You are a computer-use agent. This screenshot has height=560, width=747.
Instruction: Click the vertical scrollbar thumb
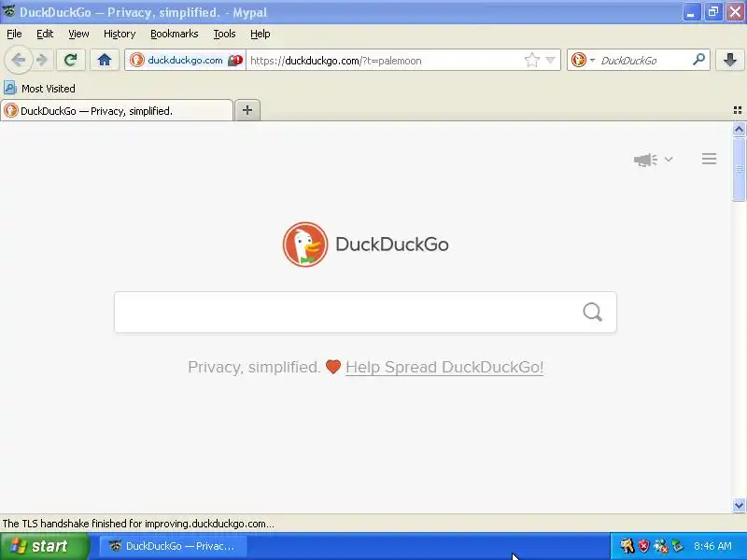click(x=739, y=169)
